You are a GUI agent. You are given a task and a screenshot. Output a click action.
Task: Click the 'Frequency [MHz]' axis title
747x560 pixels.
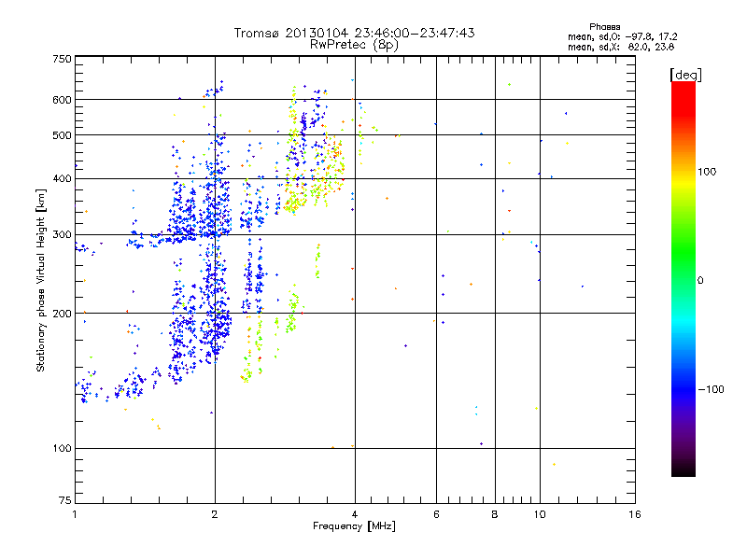(354, 525)
